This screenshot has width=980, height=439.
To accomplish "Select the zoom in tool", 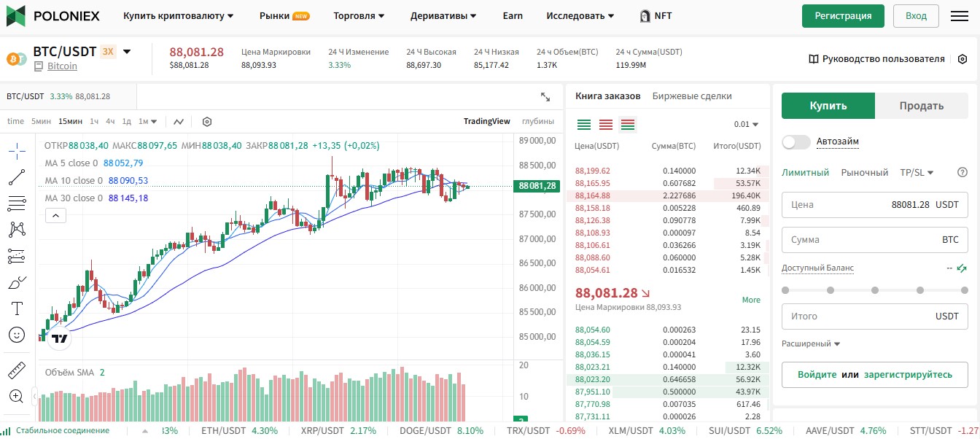I will point(17,396).
